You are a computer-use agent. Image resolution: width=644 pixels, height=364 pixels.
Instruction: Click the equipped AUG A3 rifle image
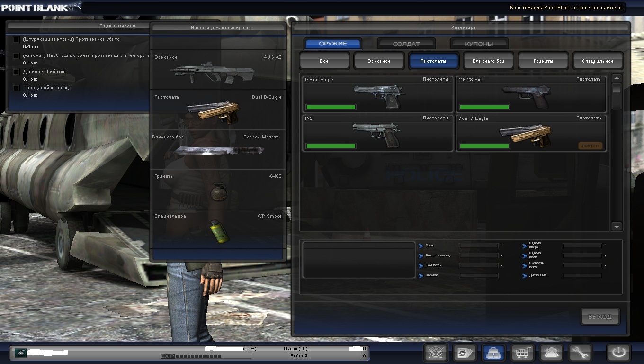[212, 73]
